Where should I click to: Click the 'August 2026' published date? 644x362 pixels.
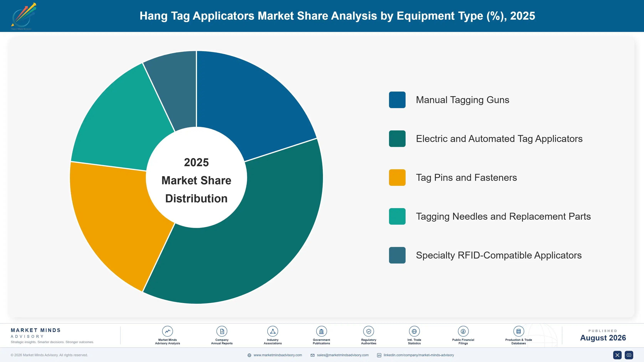[x=603, y=338]
